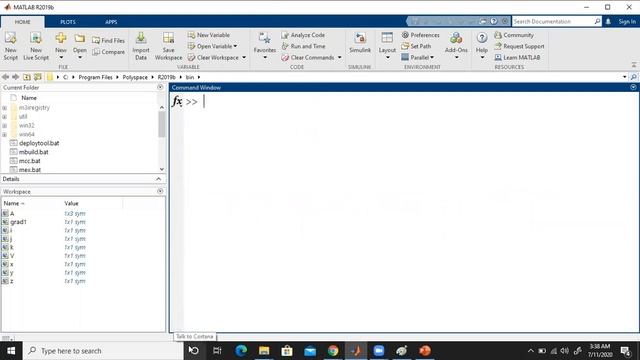The width and height of the screenshot is (640, 360).
Task: Open the New dropdown
Action: [61, 58]
